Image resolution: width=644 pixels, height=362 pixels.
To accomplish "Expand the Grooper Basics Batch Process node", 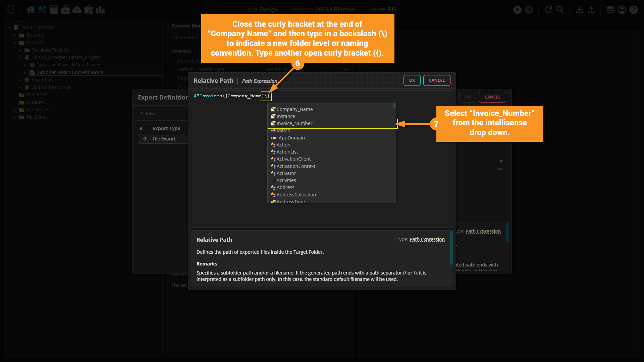I will point(25,65).
